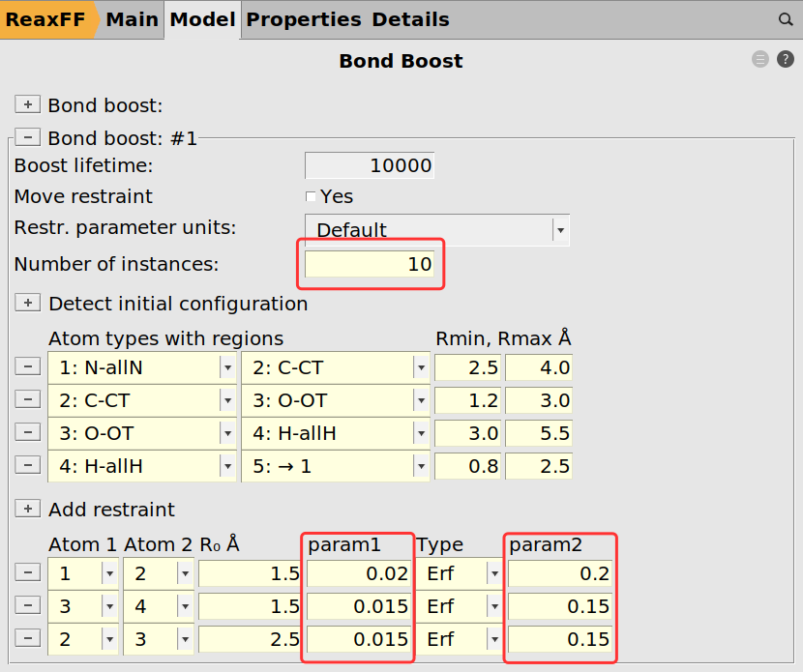Click the Number of instances field
This screenshot has width=803, height=672.
tap(370, 264)
